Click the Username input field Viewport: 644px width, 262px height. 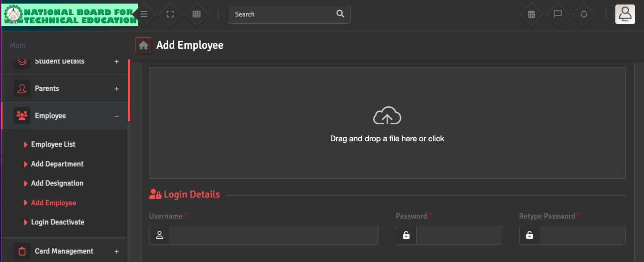click(x=274, y=235)
